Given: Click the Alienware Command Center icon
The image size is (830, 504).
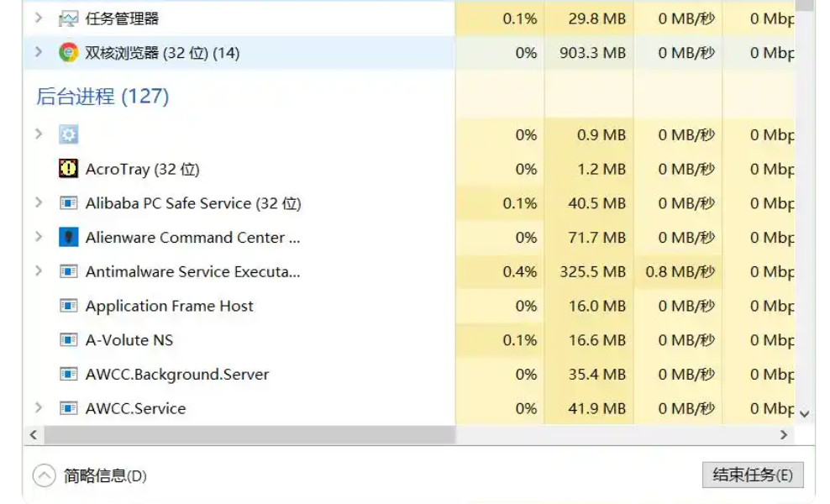Looking at the screenshot, I should click(69, 238).
